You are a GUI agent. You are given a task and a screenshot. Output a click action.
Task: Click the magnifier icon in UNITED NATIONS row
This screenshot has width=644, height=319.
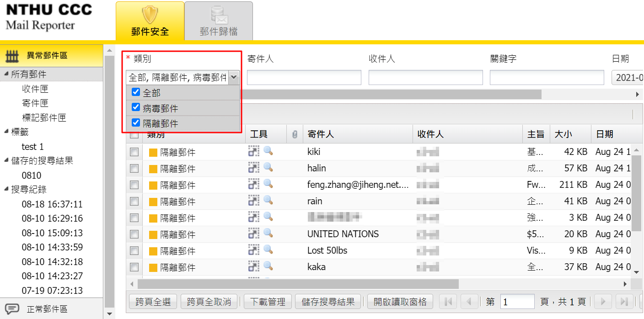268,234
